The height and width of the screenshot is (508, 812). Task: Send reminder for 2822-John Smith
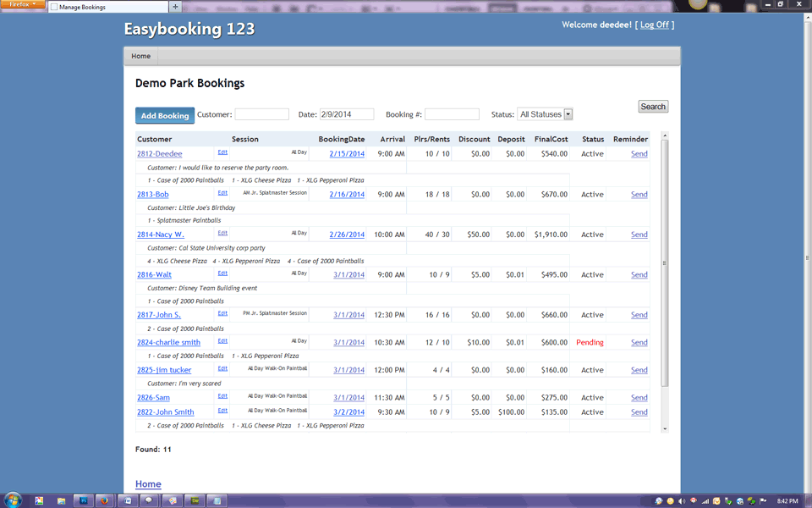[x=639, y=412]
